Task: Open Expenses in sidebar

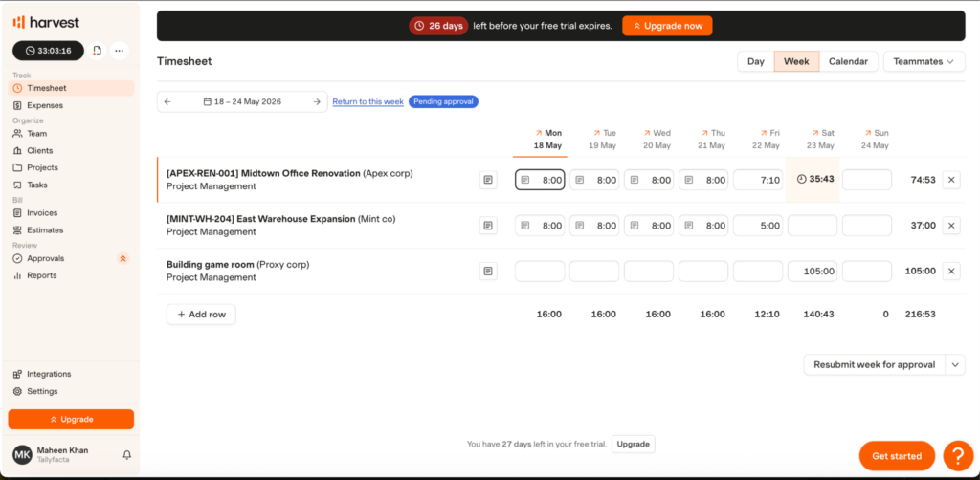Action: 71,105
